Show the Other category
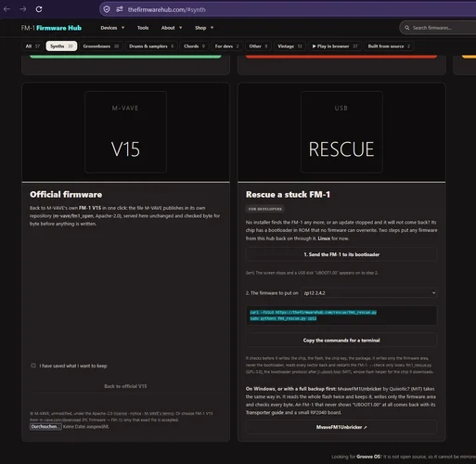The image size is (476, 464). click(258, 46)
